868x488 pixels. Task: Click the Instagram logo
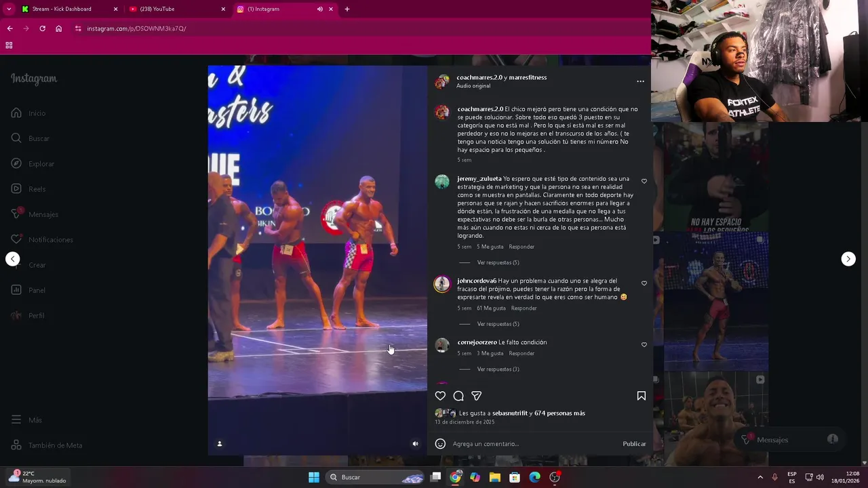pyautogui.click(x=34, y=79)
